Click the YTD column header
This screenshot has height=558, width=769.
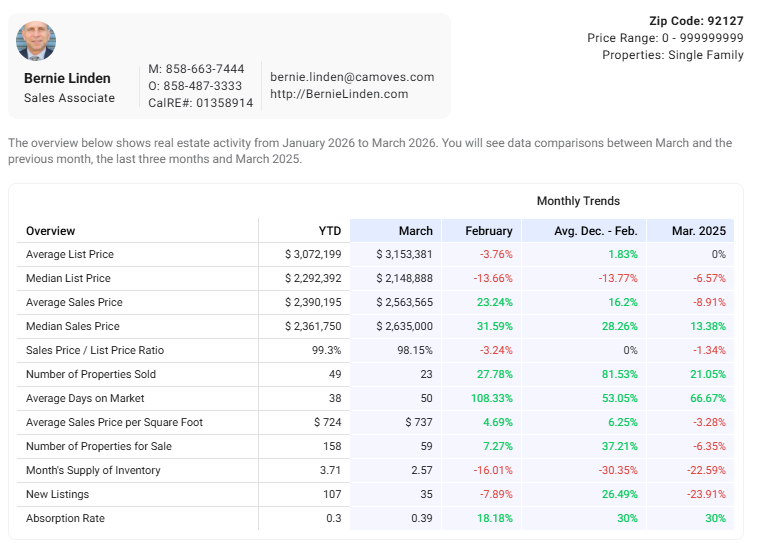[329, 231]
